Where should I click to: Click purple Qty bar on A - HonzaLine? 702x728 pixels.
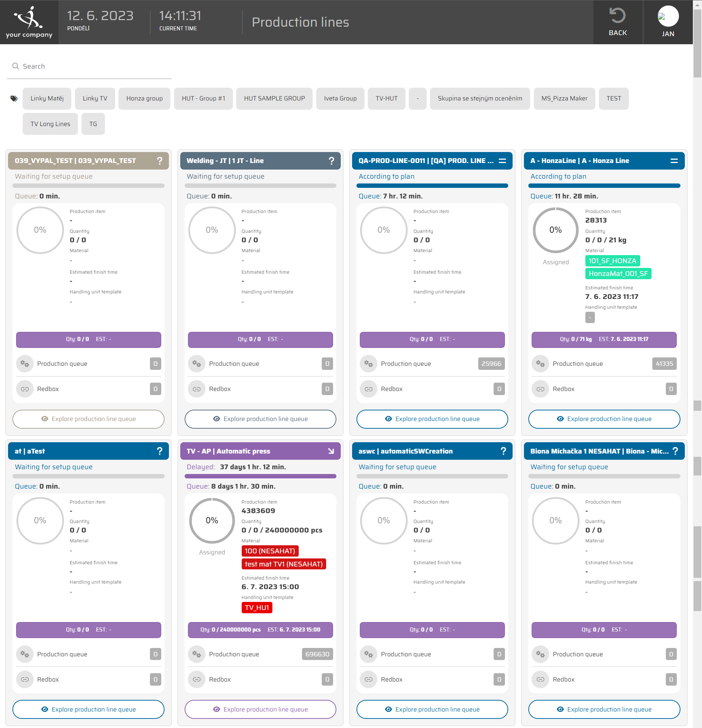(604, 339)
